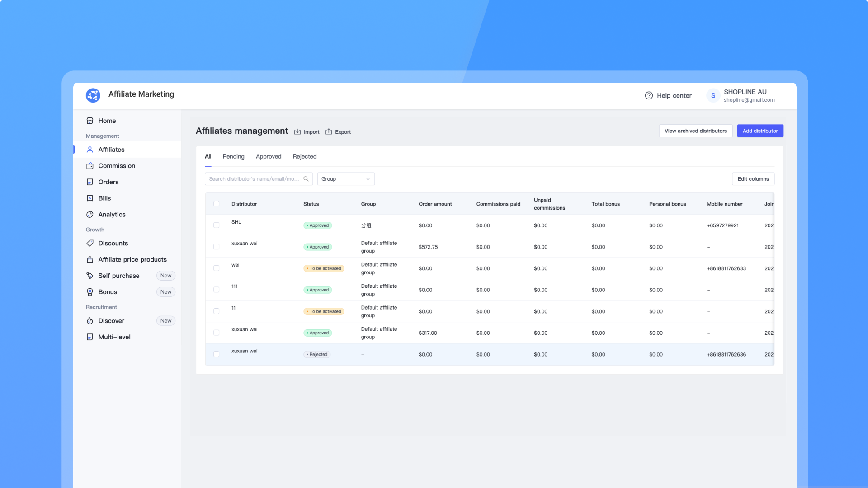This screenshot has width=868, height=488.
Task: Switch to the Rejected tab
Action: click(x=304, y=156)
